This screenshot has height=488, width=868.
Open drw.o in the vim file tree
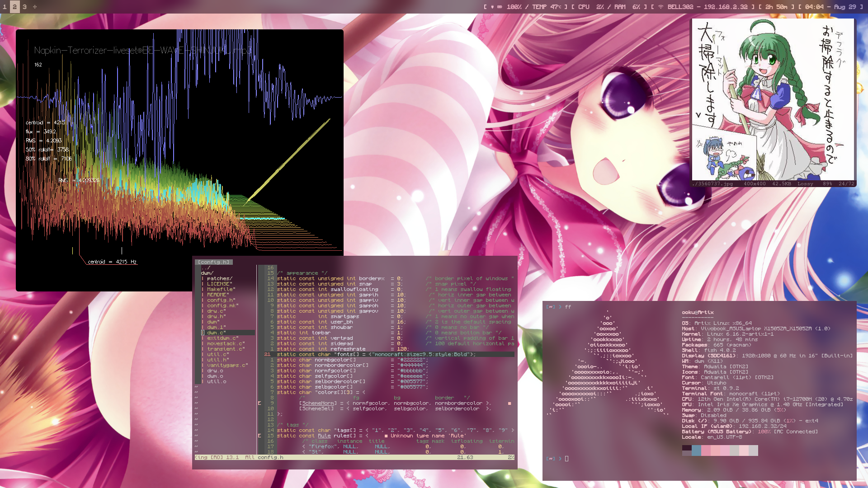pyautogui.click(x=215, y=371)
